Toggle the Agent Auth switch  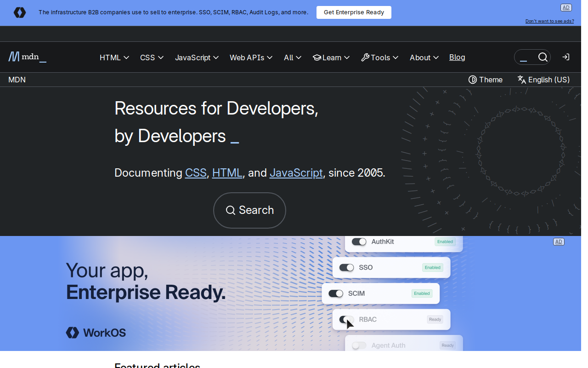359,345
